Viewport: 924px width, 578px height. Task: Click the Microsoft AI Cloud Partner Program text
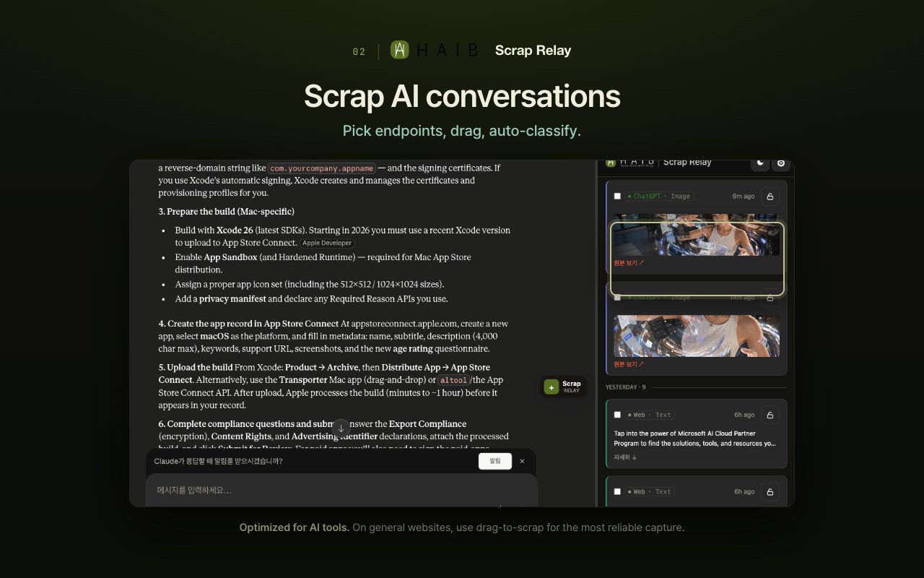pos(695,439)
